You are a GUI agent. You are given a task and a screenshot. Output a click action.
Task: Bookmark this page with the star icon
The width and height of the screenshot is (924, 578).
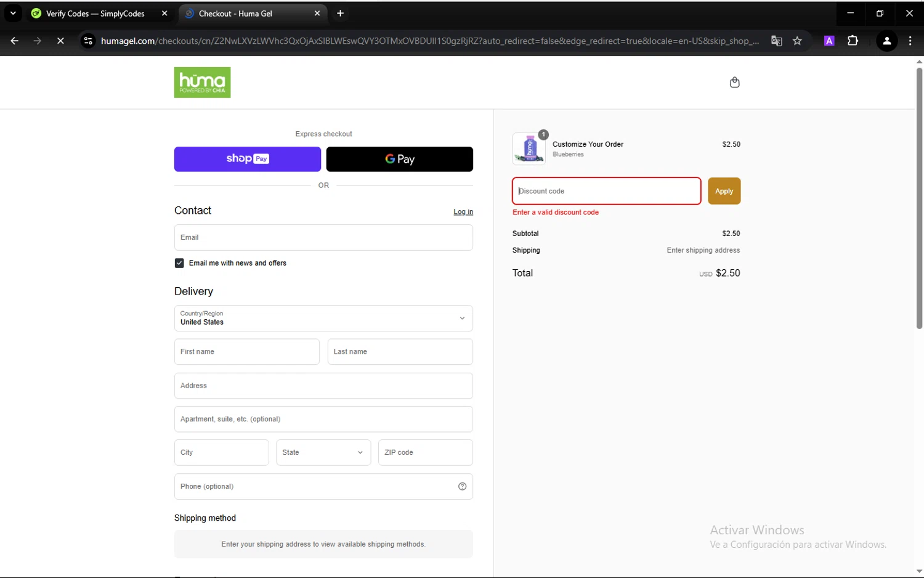click(797, 41)
